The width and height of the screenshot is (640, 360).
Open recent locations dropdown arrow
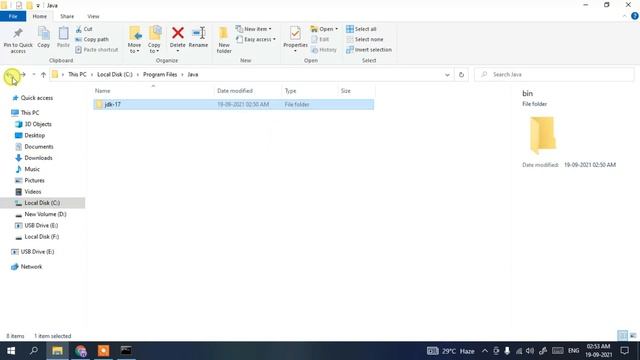34,75
